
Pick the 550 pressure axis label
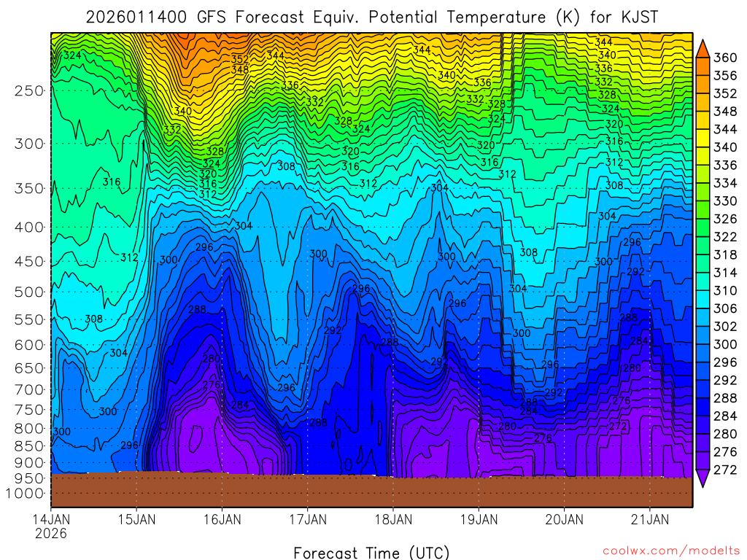coord(29,319)
